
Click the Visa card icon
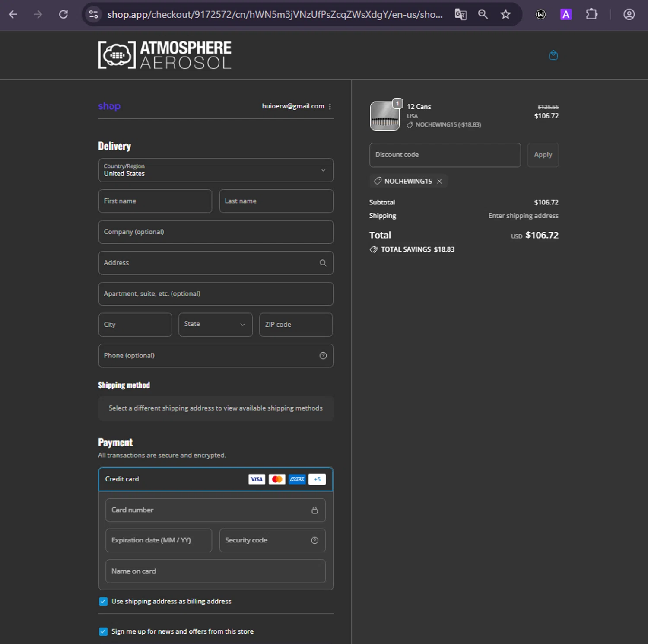[x=257, y=479]
